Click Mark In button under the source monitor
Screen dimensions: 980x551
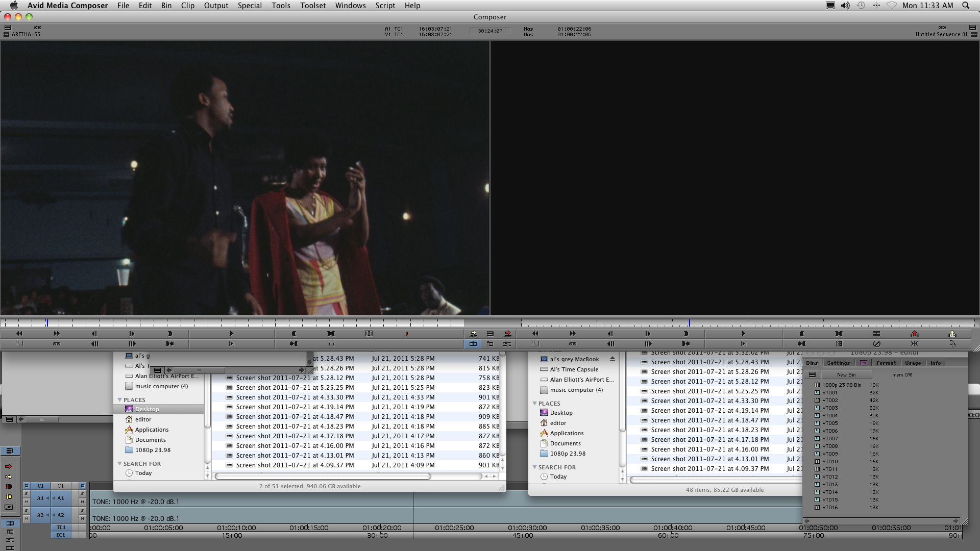169,334
